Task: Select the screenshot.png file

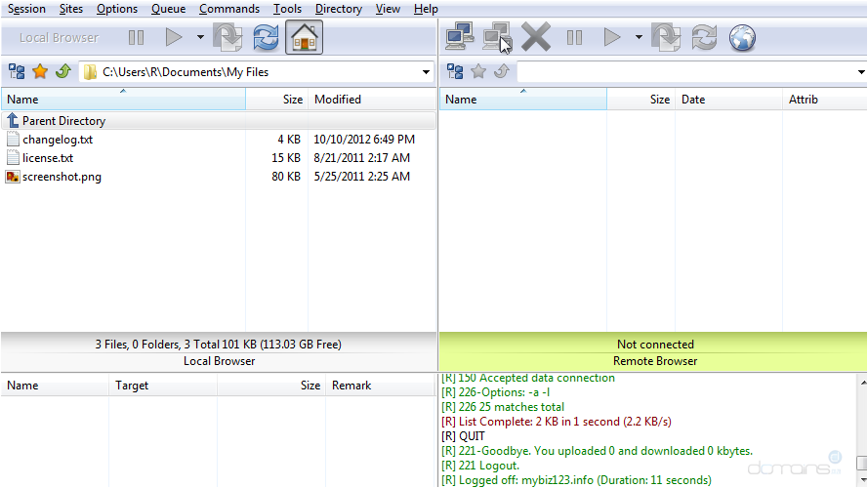Action: click(62, 177)
